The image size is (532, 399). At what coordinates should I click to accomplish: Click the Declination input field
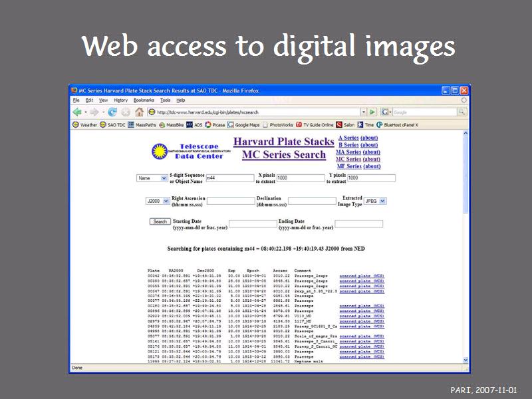point(312,201)
